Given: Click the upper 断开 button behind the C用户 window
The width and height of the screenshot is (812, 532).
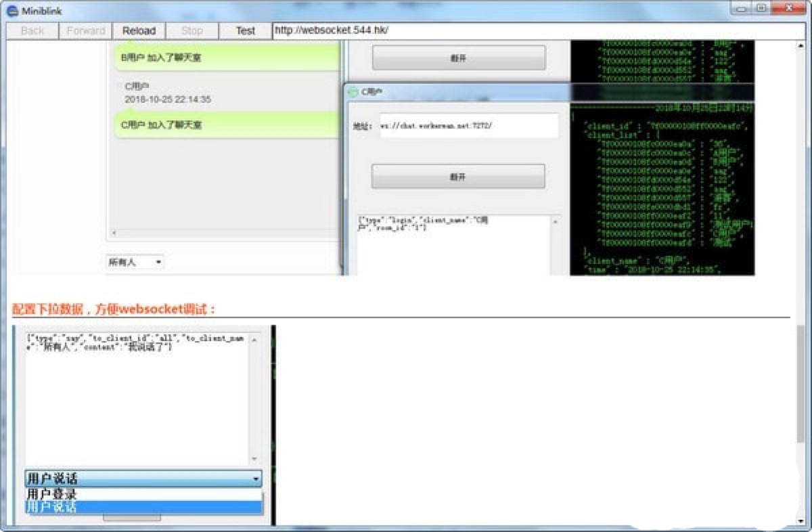Looking at the screenshot, I should (x=459, y=58).
